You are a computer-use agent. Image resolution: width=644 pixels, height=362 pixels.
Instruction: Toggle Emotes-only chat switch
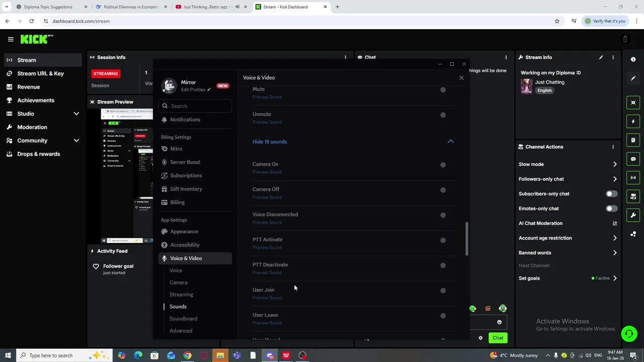[611, 209]
